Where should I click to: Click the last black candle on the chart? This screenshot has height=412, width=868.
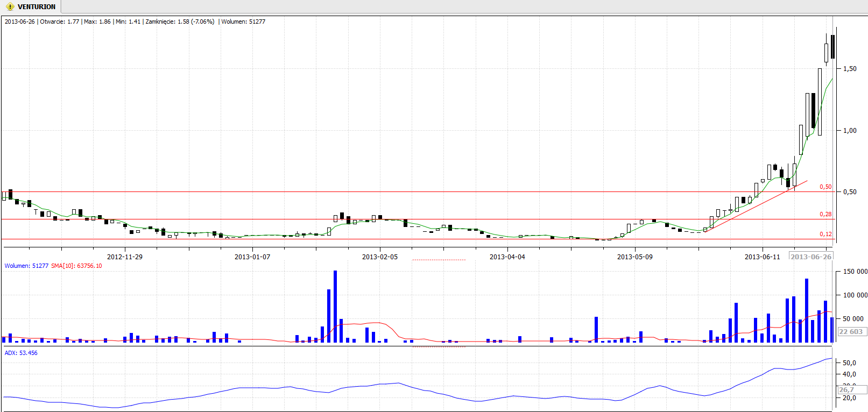[832, 47]
